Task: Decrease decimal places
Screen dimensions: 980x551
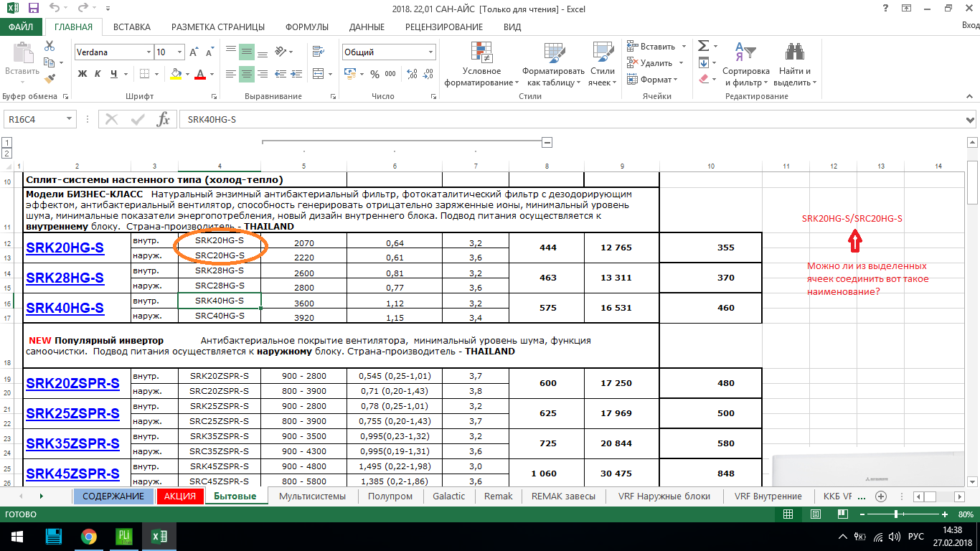Action: click(426, 74)
